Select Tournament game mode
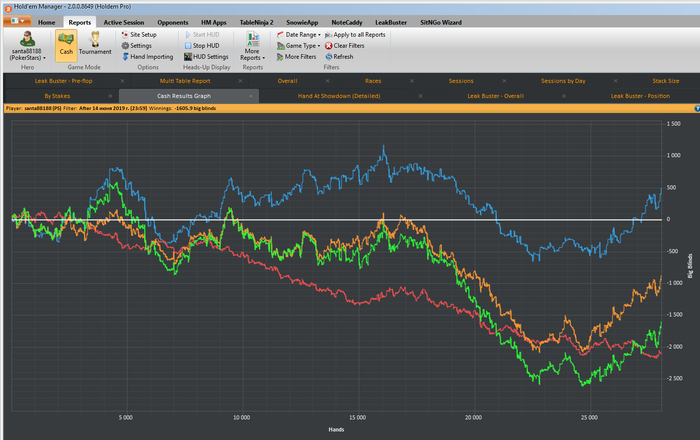 point(95,45)
